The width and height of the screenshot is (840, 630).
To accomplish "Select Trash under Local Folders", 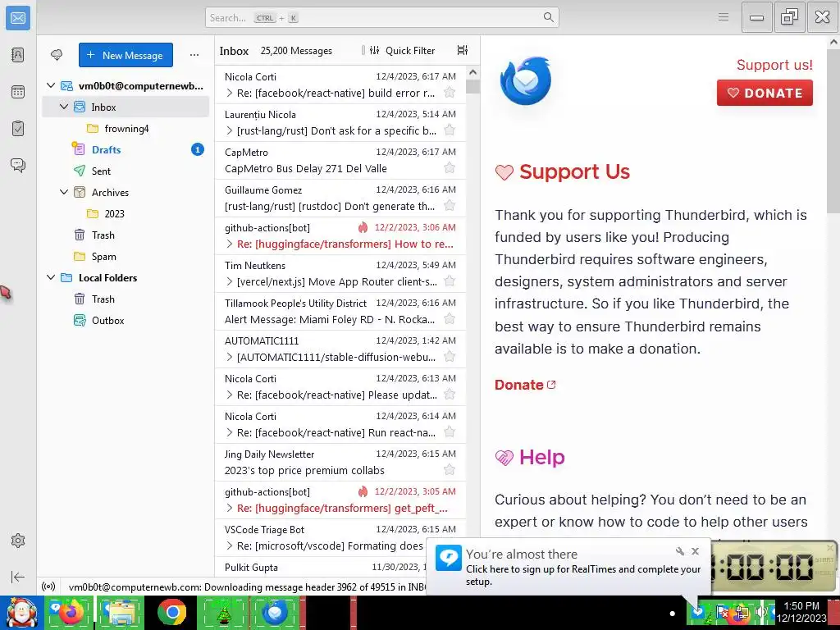I will [126, 299].
